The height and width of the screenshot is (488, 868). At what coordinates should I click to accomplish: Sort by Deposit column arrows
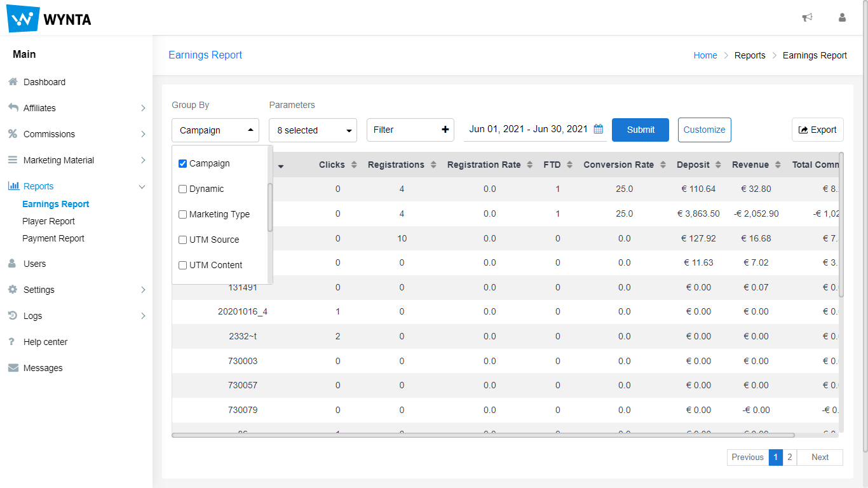[718, 165]
